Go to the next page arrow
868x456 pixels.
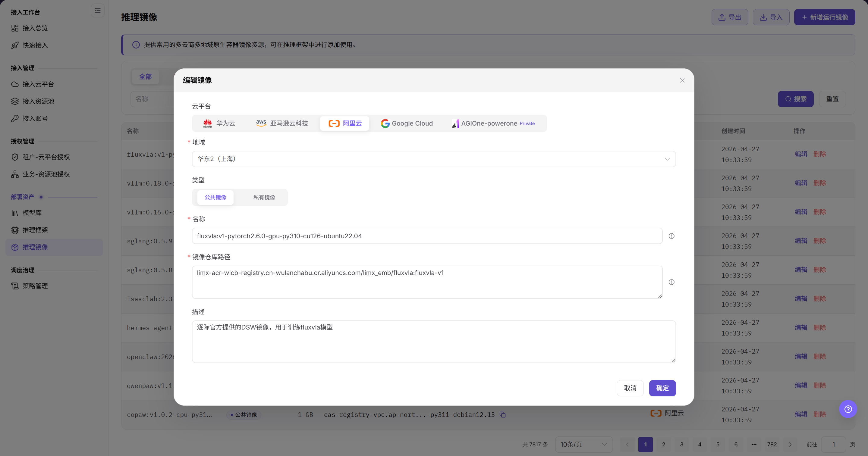click(790, 445)
